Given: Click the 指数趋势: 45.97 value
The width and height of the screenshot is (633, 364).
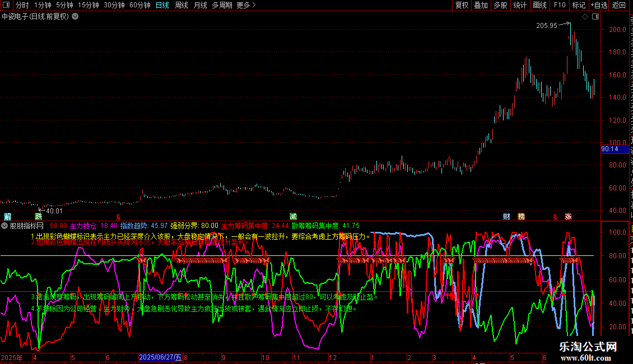Looking at the screenshot, I should tap(144, 226).
